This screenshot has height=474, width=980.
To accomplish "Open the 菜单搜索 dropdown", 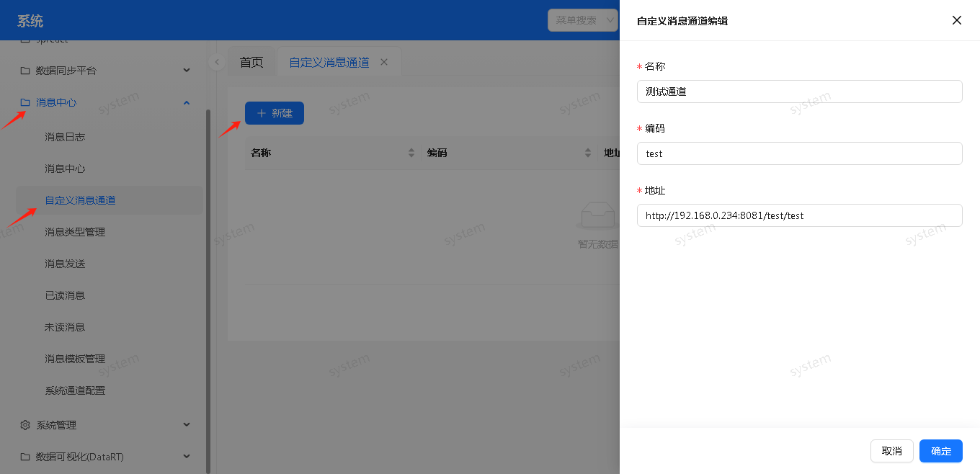I will coord(582,20).
